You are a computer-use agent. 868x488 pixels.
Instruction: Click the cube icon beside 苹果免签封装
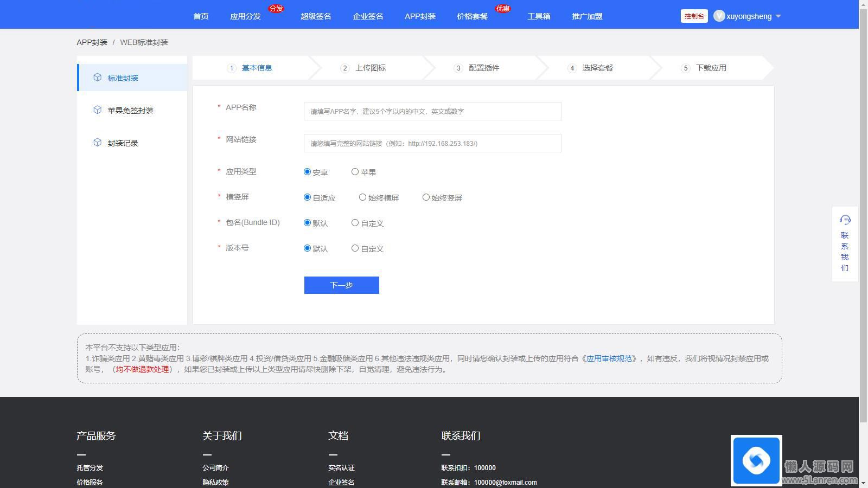(97, 110)
